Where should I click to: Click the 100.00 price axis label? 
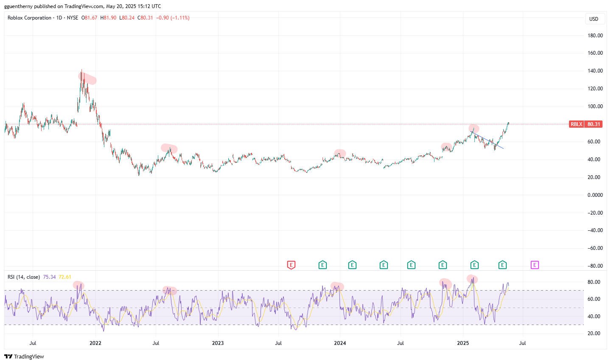coord(595,106)
